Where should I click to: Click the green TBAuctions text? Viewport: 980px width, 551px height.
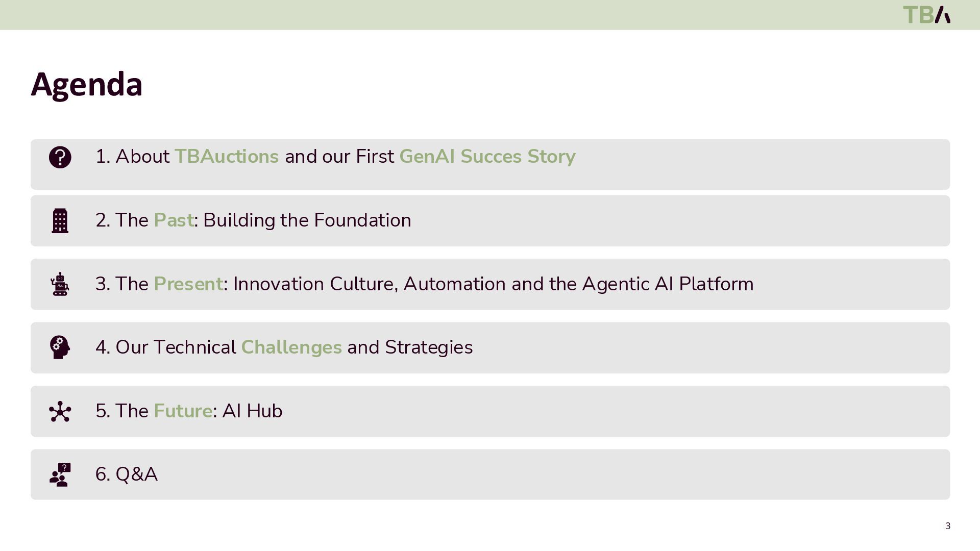[x=227, y=156]
